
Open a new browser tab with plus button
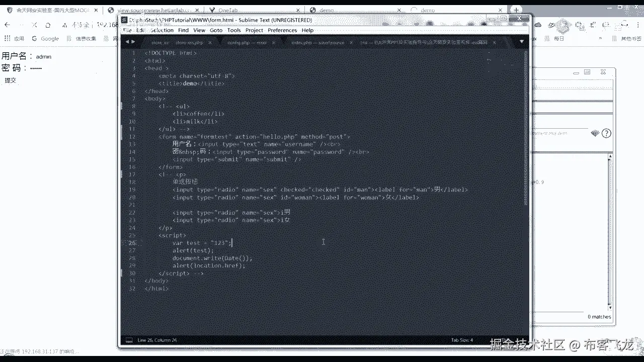click(x=517, y=10)
